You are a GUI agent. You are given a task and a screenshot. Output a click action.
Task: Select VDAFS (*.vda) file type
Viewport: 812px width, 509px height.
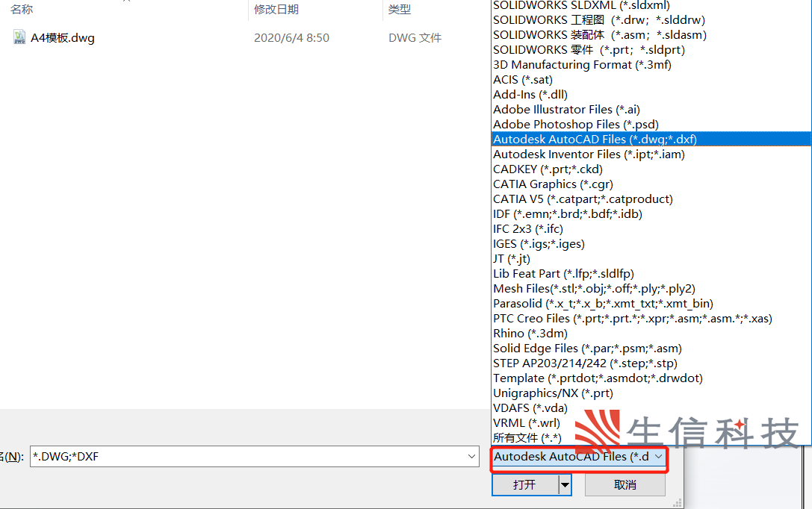click(651, 409)
